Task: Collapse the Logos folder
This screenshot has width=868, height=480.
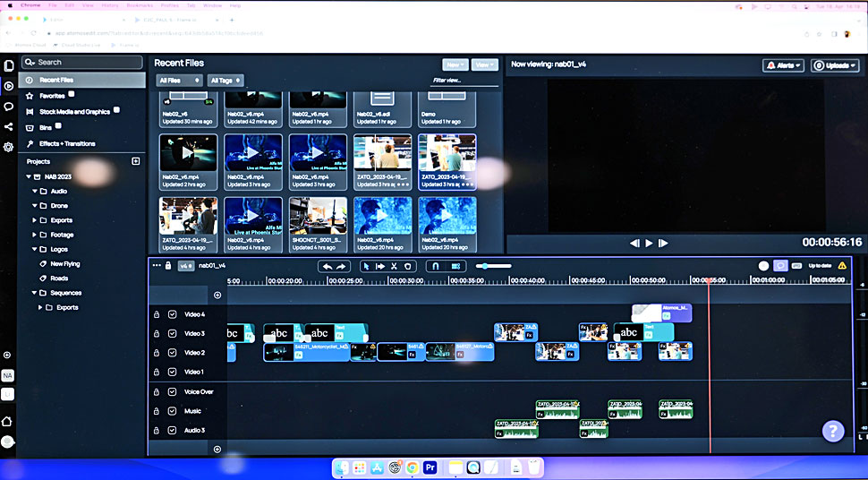Action: 34,250
